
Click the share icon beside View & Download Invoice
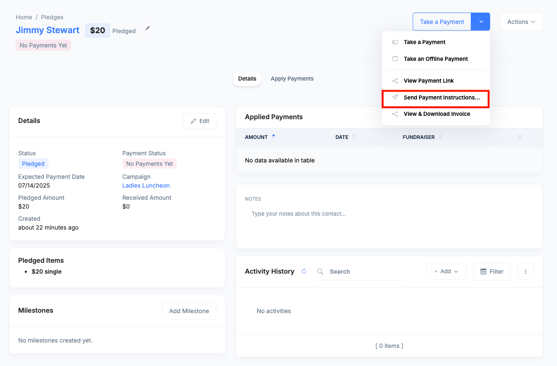pos(395,114)
